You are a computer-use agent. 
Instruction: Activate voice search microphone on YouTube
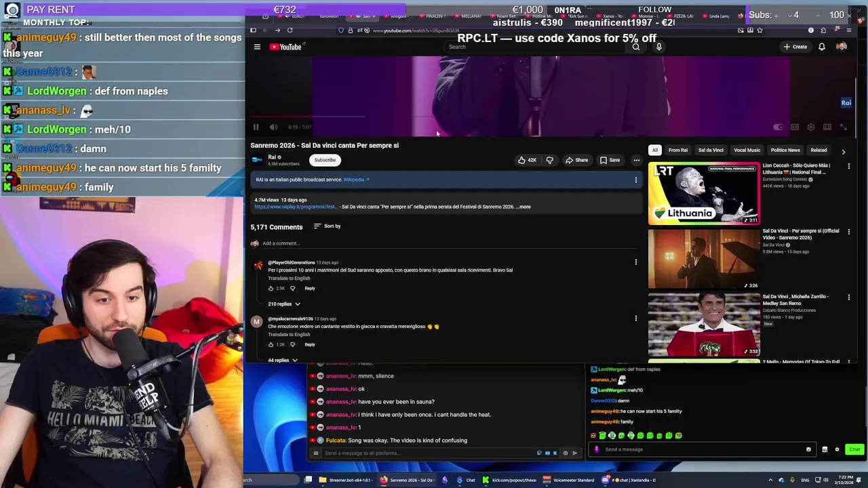[658, 47]
